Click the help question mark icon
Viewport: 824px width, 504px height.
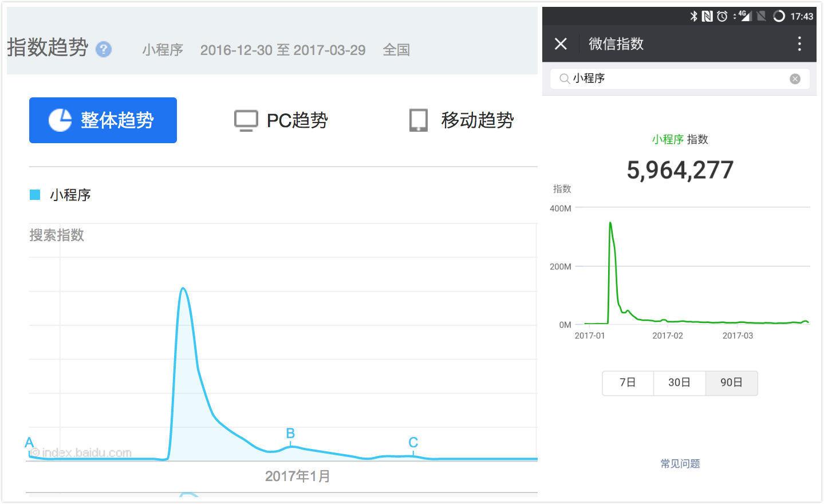pos(104,49)
